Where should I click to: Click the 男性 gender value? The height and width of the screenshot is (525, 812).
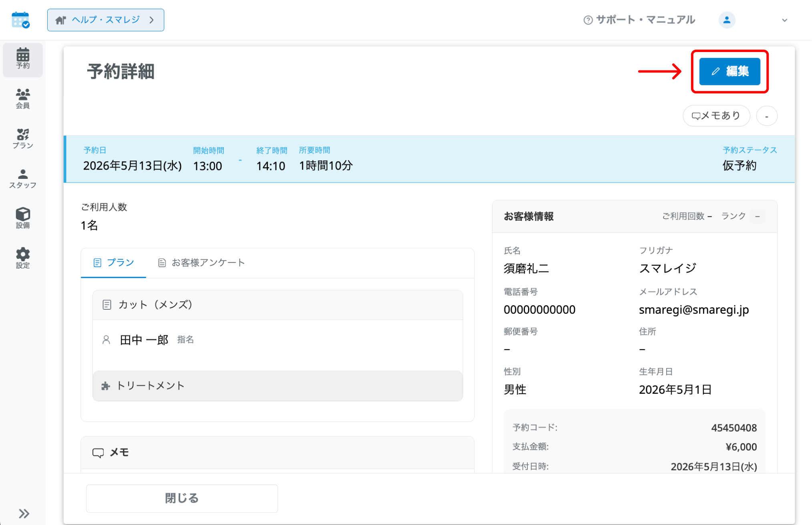pos(515,389)
